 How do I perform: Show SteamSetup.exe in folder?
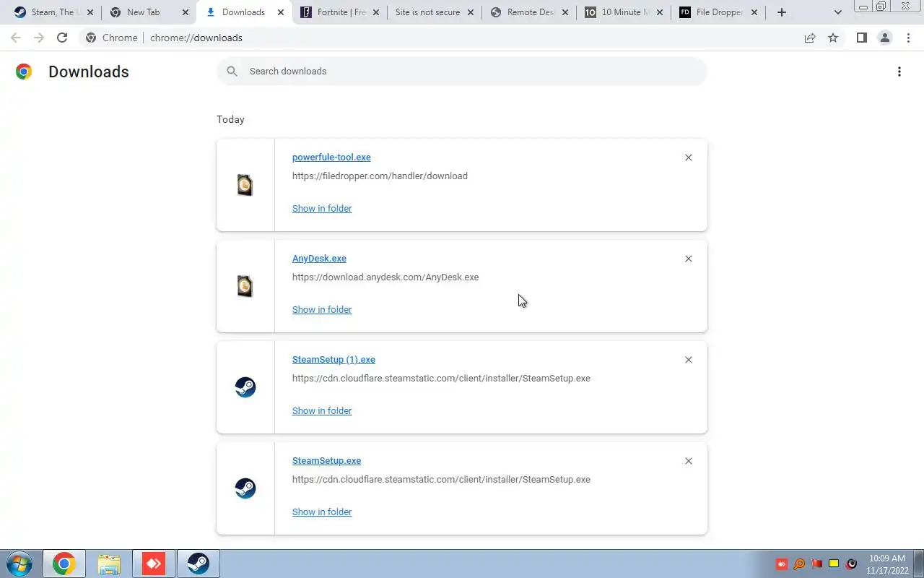click(322, 512)
